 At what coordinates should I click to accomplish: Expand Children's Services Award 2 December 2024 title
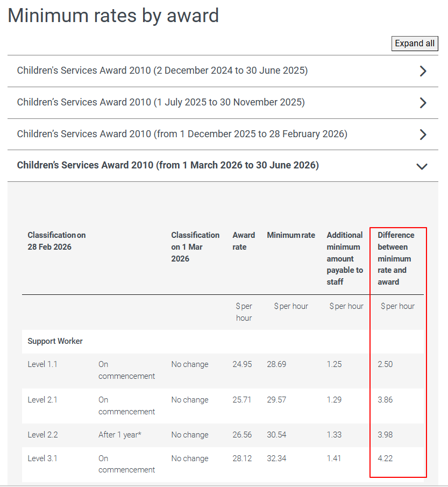pos(162,70)
